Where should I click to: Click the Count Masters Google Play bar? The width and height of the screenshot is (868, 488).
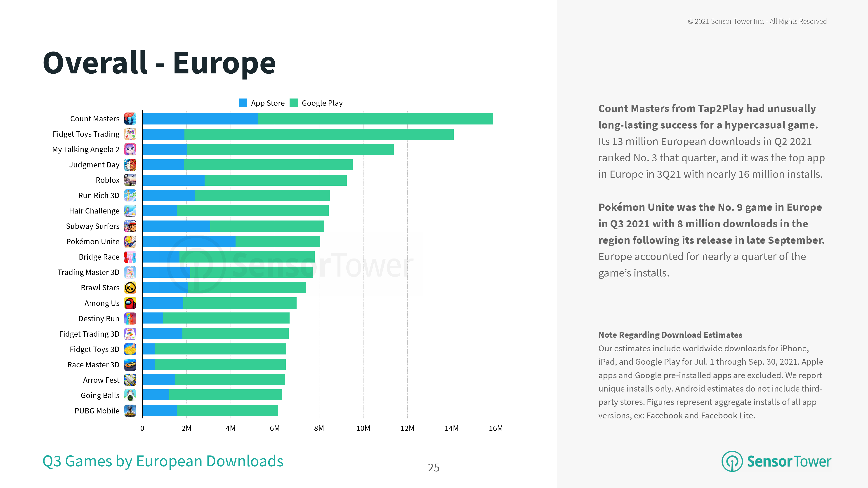pyautogui.click(x=375, y=119)
